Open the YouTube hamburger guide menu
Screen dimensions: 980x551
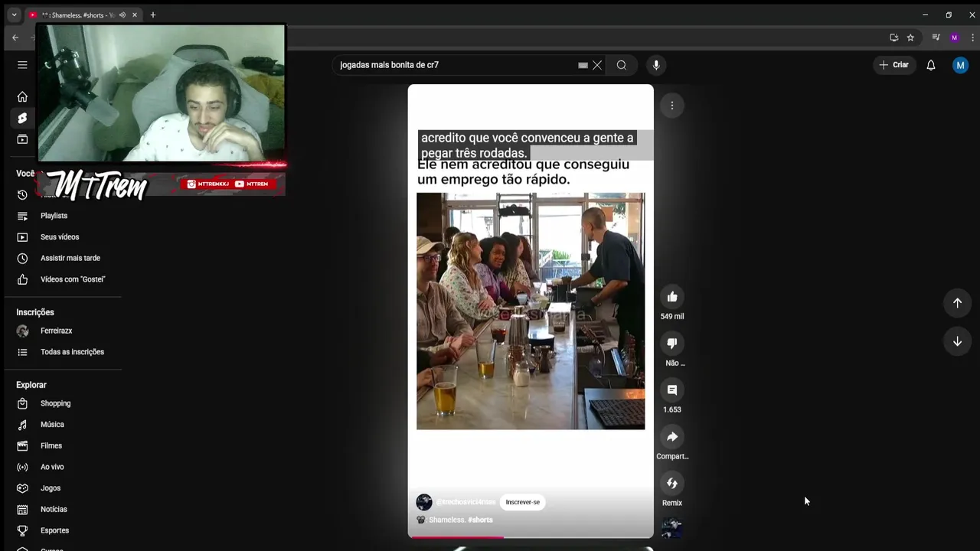point(22,65)
